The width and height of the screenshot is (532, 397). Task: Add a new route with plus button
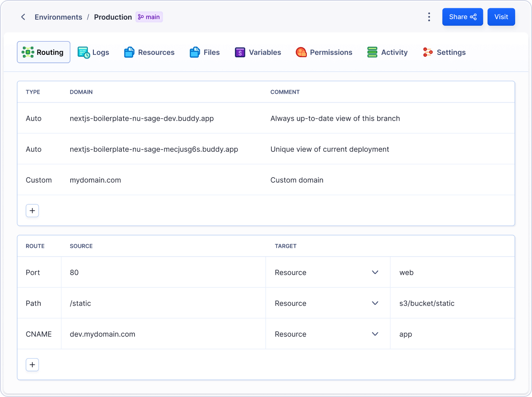coord(32,365)
